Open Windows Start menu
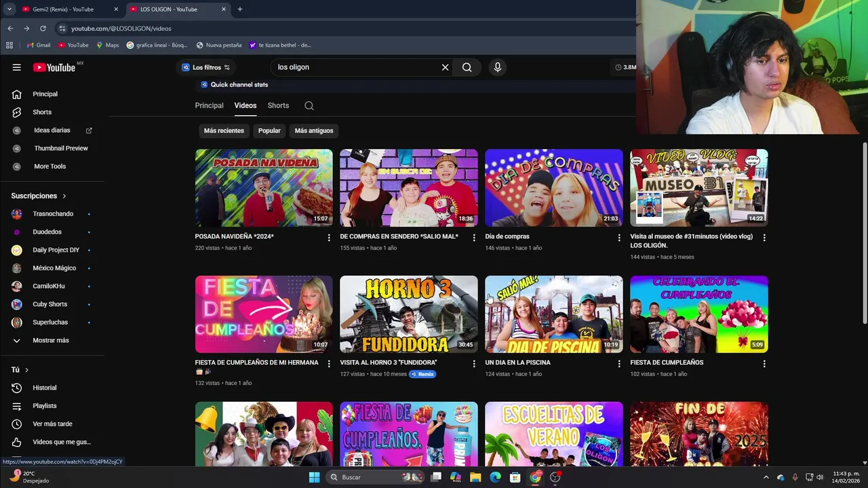This screenshot has height=488, width=868. click(x=314, y=477)
